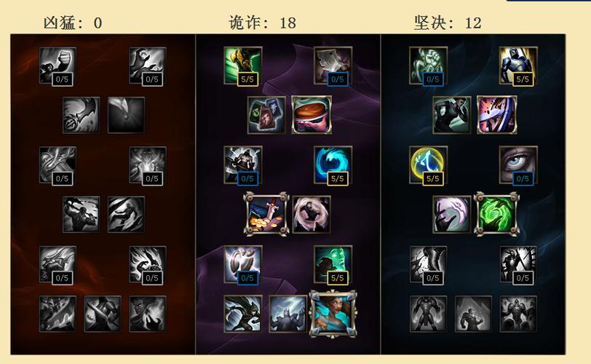Choose the biscuit plate mastery icon
This screenshot has width=591, height=364.
tap(312, 115)
